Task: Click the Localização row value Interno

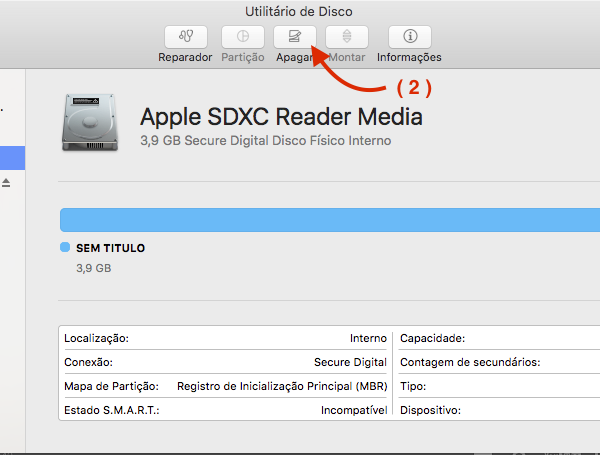Action: (368, 338)
